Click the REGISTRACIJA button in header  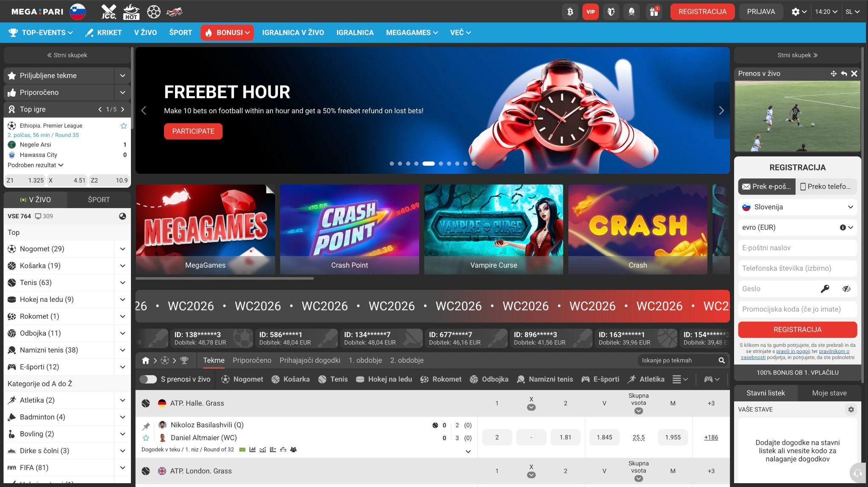pyautogui.click(x=702, y=11)
